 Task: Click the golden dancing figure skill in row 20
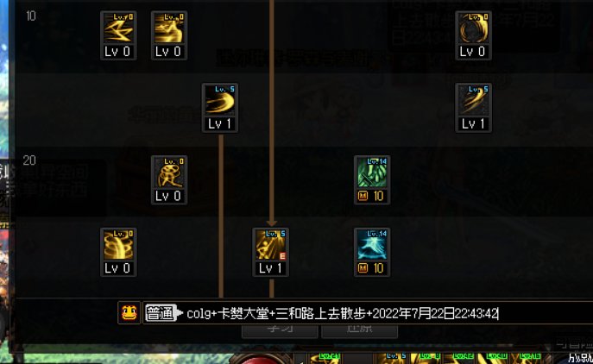169,180
